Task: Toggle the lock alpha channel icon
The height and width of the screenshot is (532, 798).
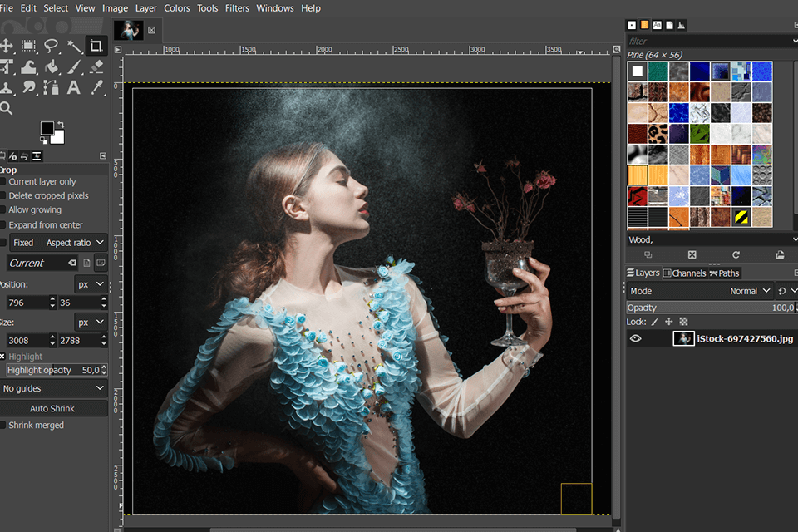Action: 683,322
